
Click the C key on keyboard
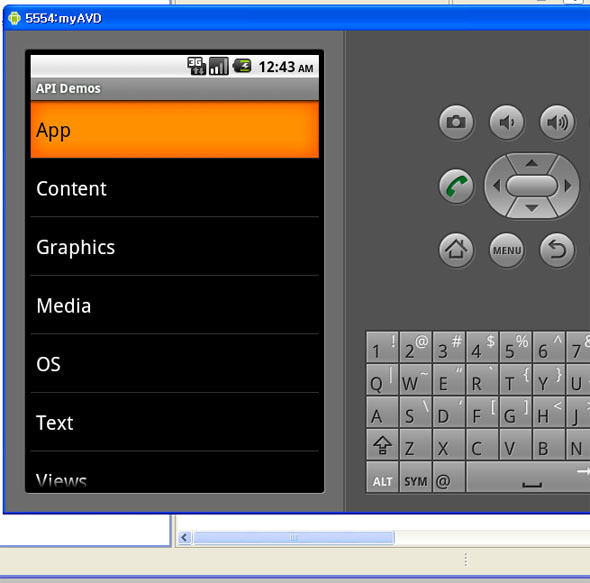pyautogui.click(x=482, y=444)
